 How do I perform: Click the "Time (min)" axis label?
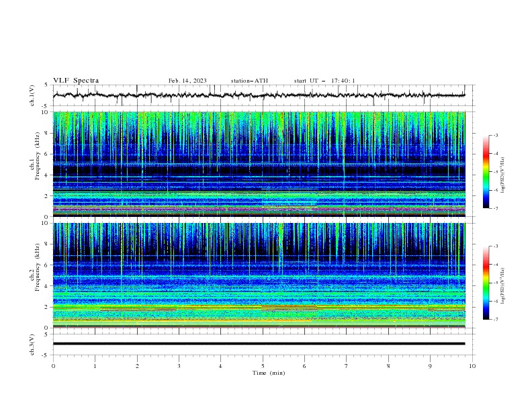point(269,373)
